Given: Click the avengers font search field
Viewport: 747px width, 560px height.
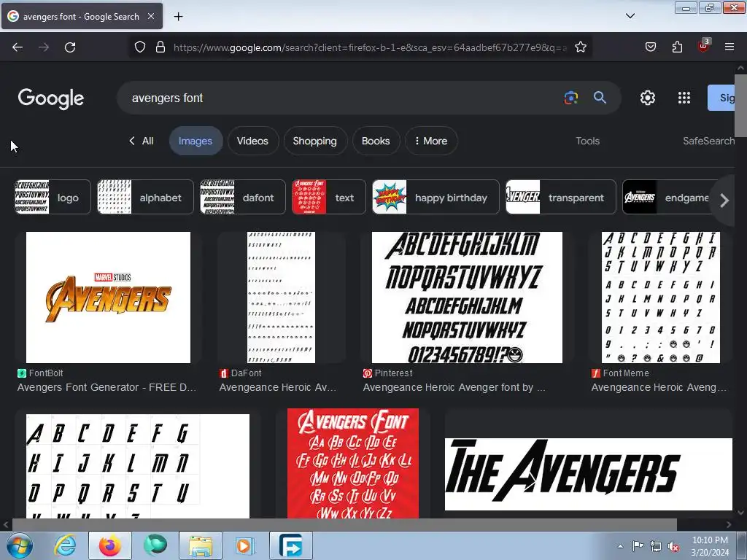Looking at the screenshot, I should click(343, 98).
